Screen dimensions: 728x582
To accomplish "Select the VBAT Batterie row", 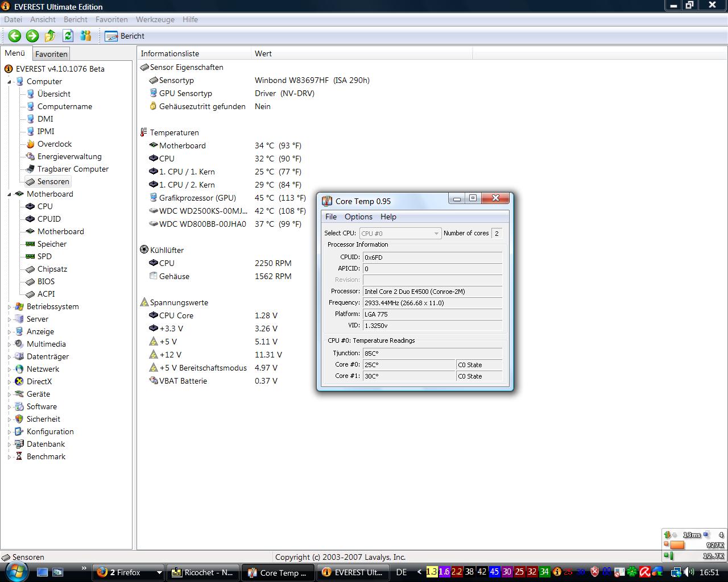I will (213, 381).
